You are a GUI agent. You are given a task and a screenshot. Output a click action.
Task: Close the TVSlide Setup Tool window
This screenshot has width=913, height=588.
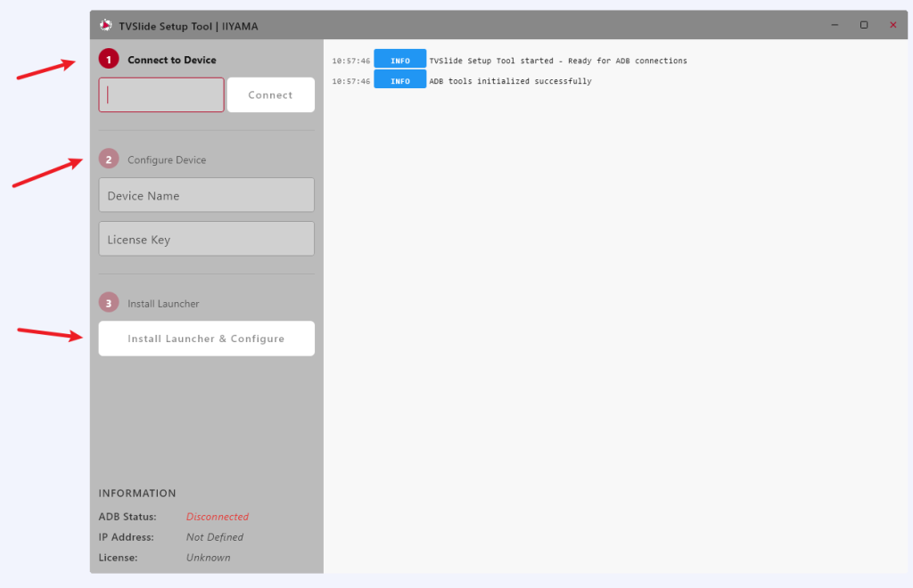coord(892,25)
